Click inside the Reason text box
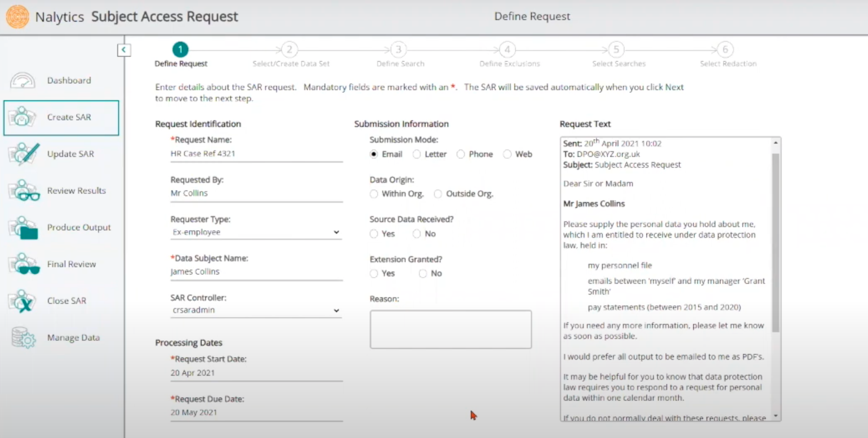 pos(450,329)
